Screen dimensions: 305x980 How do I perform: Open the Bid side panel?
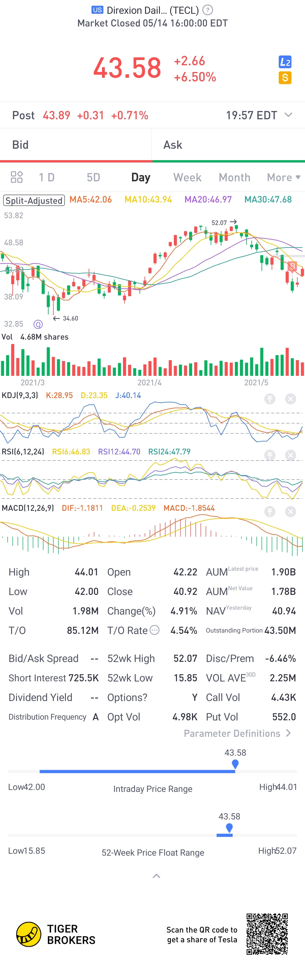pos(76,145)
